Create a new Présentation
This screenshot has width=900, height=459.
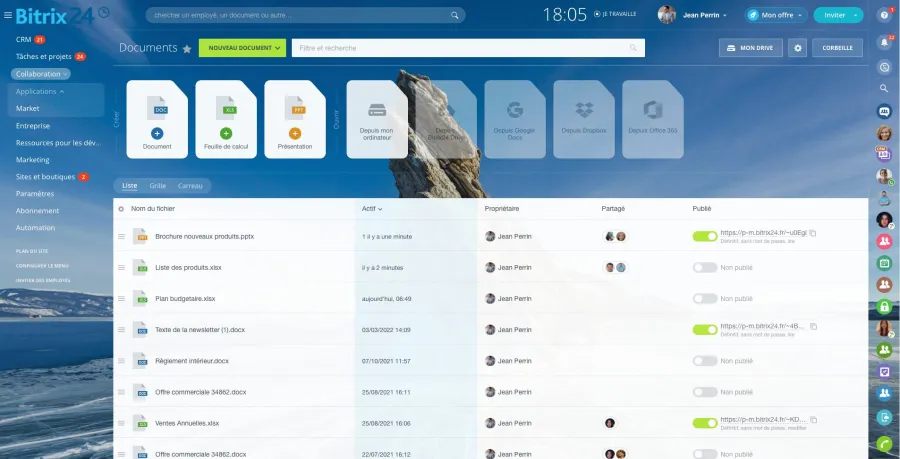tap(295, 119)
